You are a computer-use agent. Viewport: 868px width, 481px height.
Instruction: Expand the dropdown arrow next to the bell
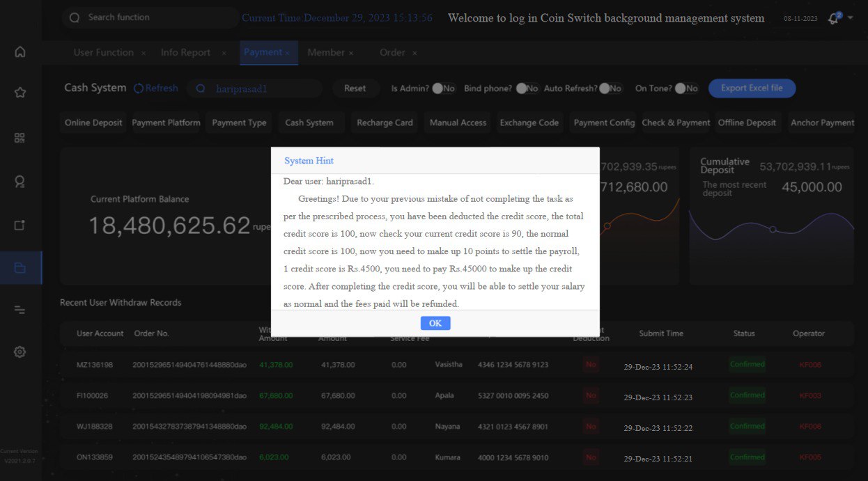click(x=850, y=17)
